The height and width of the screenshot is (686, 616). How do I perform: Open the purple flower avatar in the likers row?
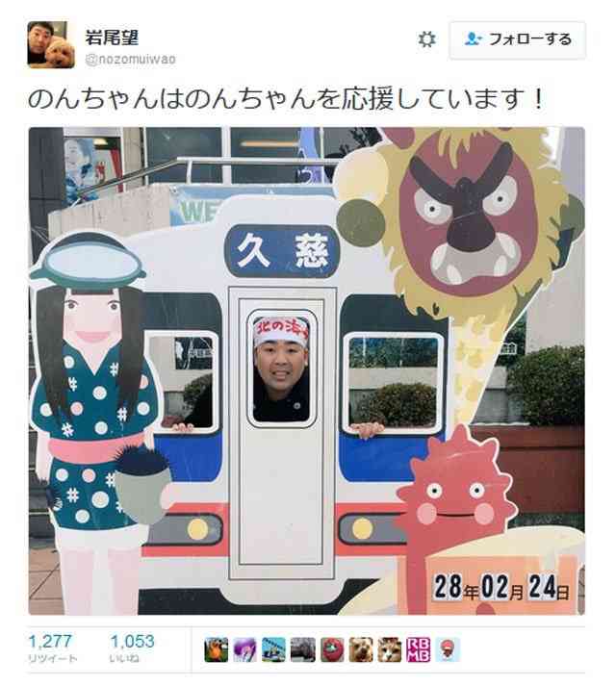pos(245,649)
